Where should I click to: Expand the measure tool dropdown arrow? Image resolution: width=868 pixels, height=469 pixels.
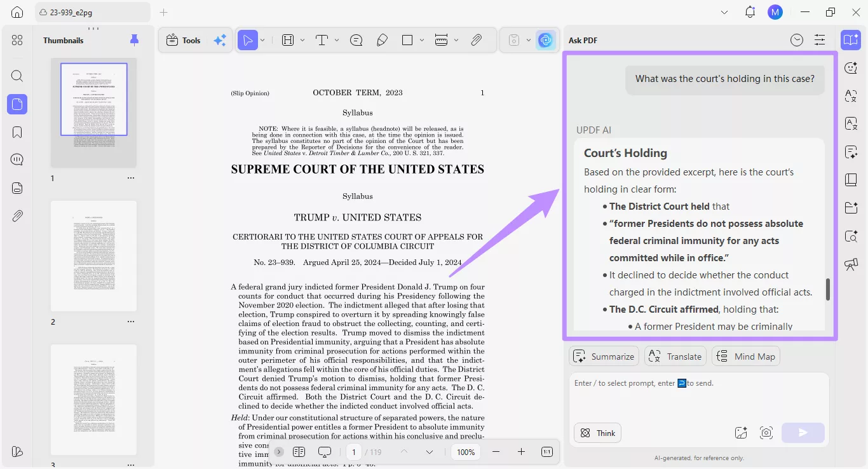[x=456, y=40]
